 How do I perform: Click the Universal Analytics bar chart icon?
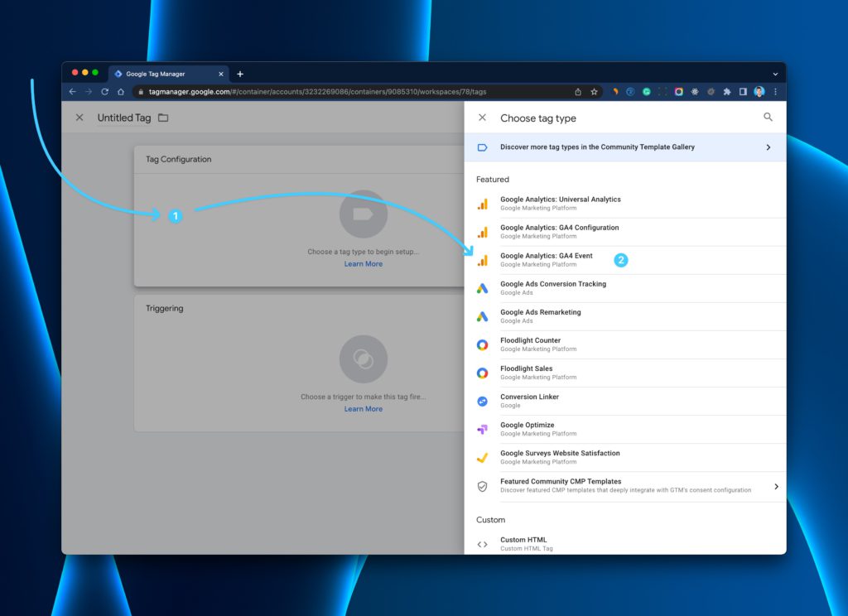(483, 204)
